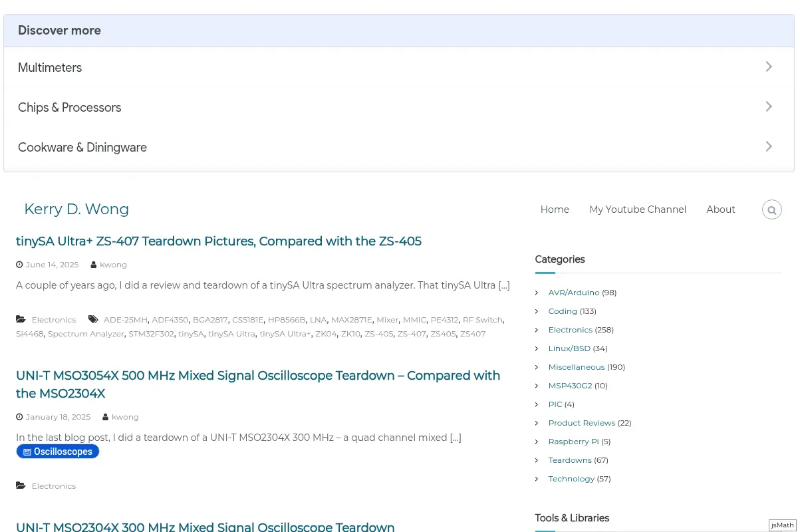Click the jsMath button in corner
The width and height of the screenshot is (798, 532).
[783, 525]
